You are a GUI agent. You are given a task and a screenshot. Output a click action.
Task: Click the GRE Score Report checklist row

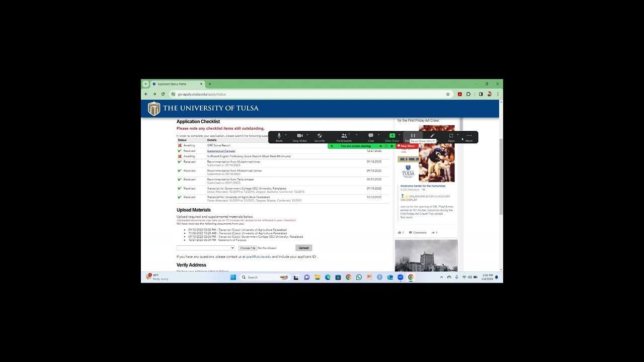(x=283, y=145)
